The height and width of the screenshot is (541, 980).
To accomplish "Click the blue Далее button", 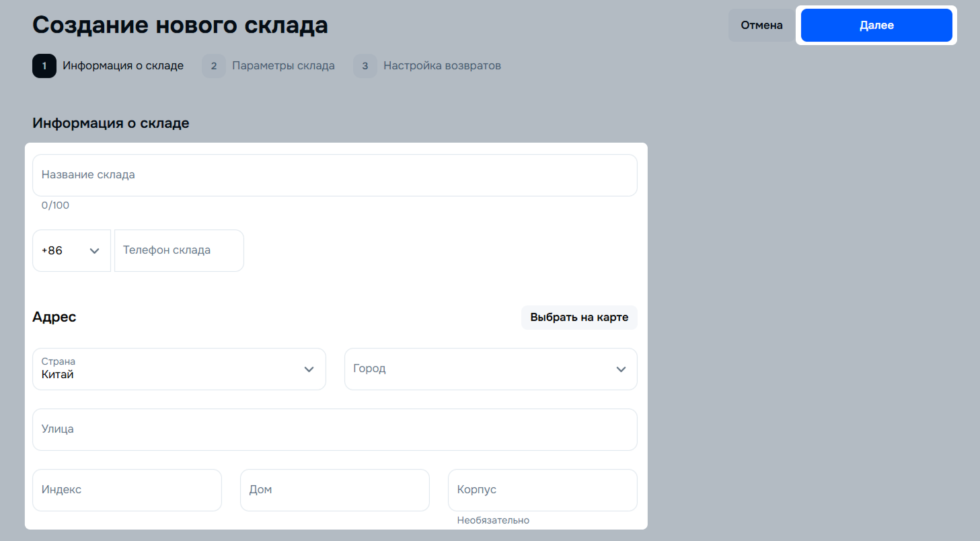I will (876, 26).
